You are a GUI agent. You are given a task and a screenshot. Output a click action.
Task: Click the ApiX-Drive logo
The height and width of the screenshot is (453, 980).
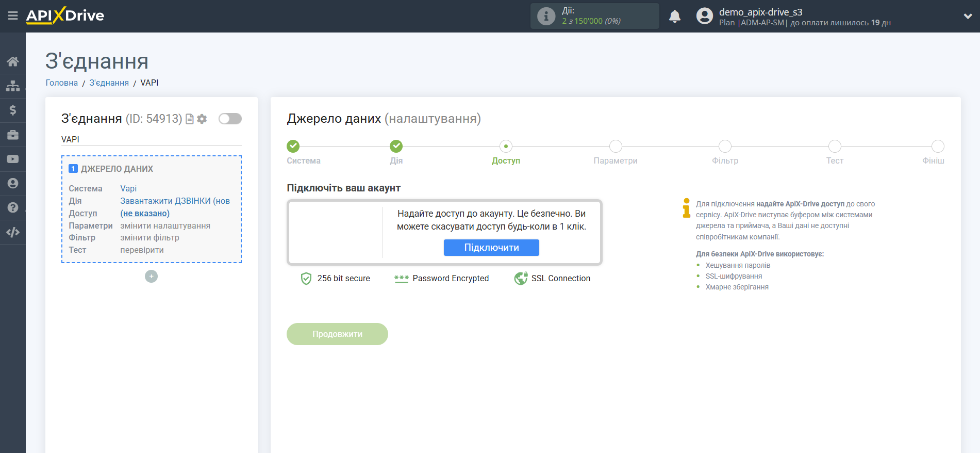[x=65, y=15]
